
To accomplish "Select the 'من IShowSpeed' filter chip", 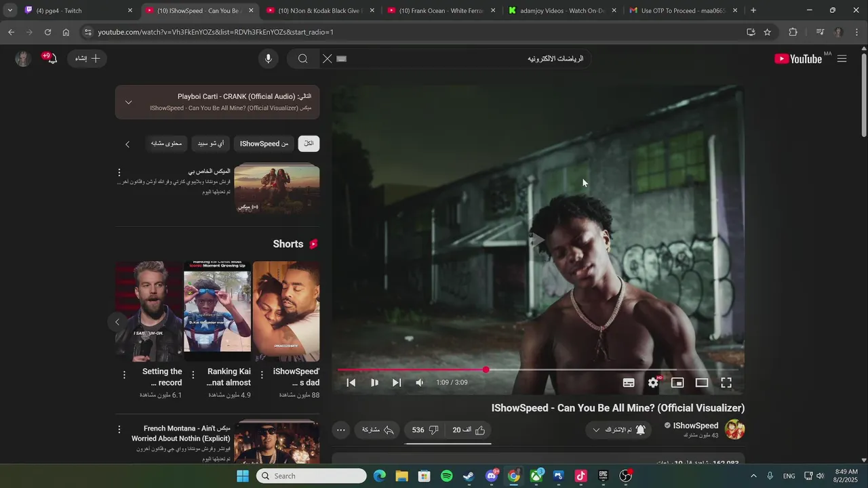I will [264, 144].
